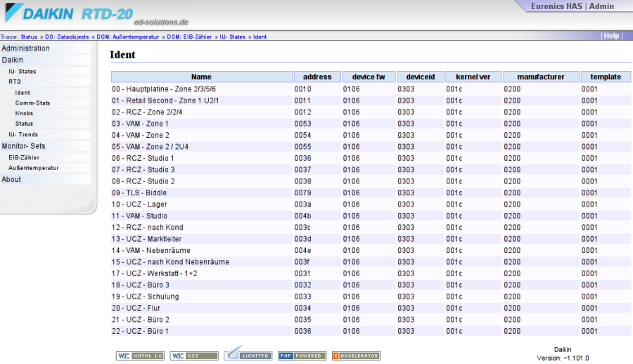This screenshot has height=364, width=633.
Task: Open EIB-Zähler in the sidebar
Action: click(49, 157)
